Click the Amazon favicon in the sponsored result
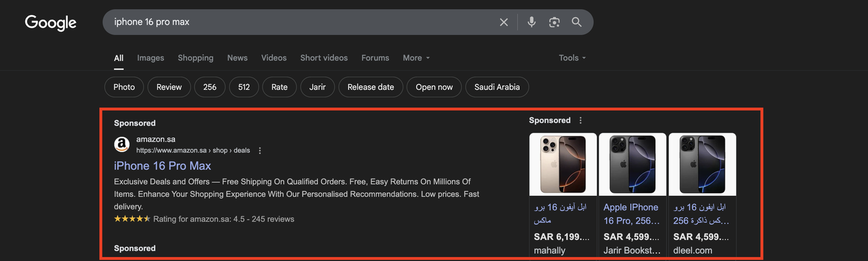The width and height of the screenshot is (868, 261). click(x=122, y=145)
